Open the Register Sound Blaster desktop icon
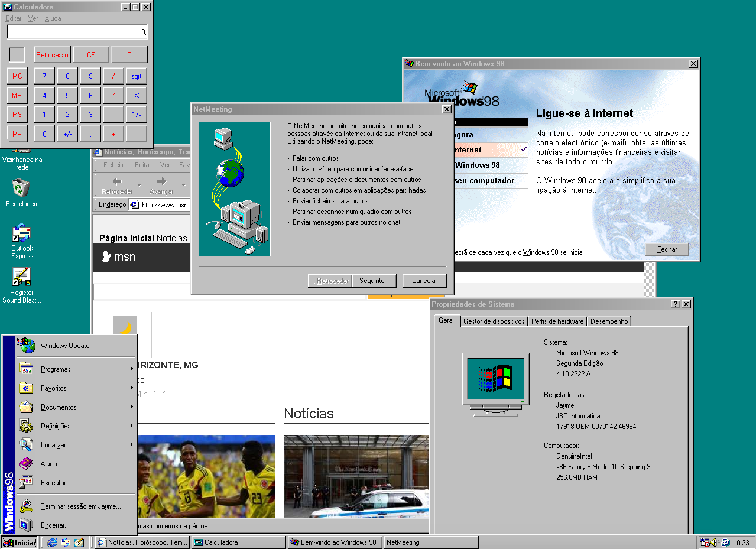The height and width of the screenshot is (549, 756). click(x=22, y=278)
